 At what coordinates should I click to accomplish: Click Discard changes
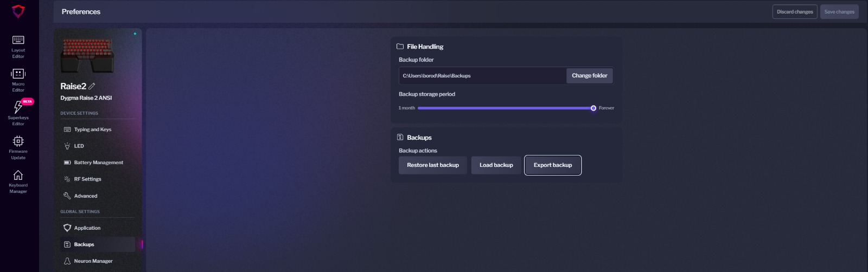tap(795, 12)
